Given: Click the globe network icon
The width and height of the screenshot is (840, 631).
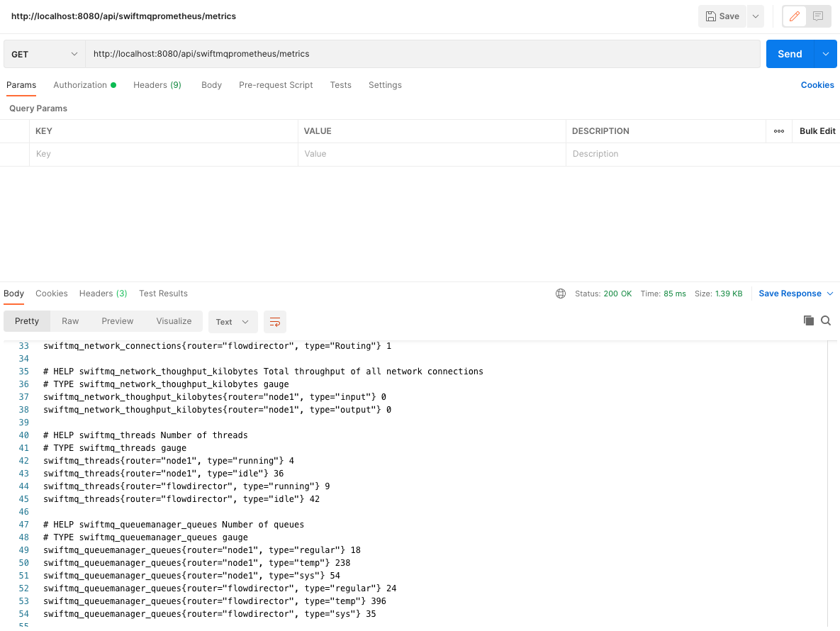Looking at the screenshot, I should (x=561, y=294).
